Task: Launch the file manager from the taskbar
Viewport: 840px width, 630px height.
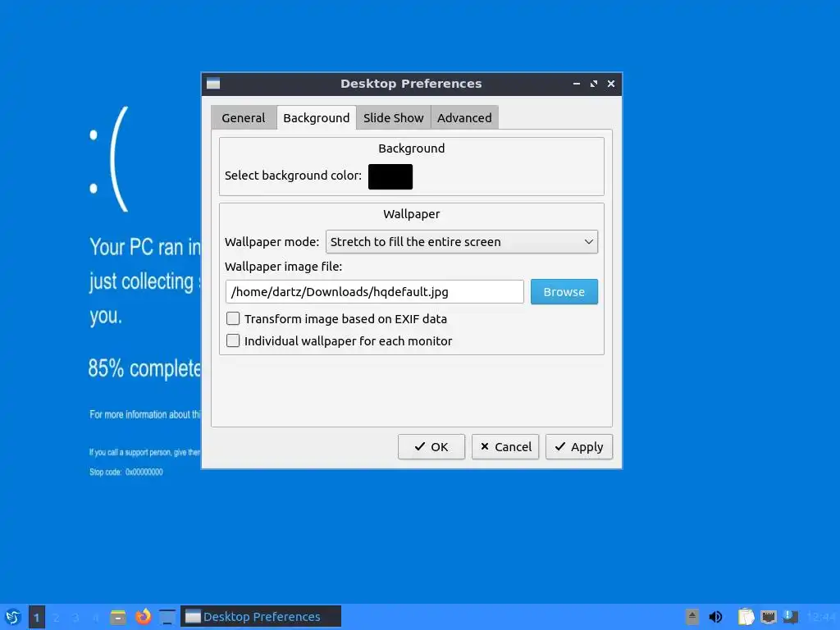Action: (x=118, y=617)
